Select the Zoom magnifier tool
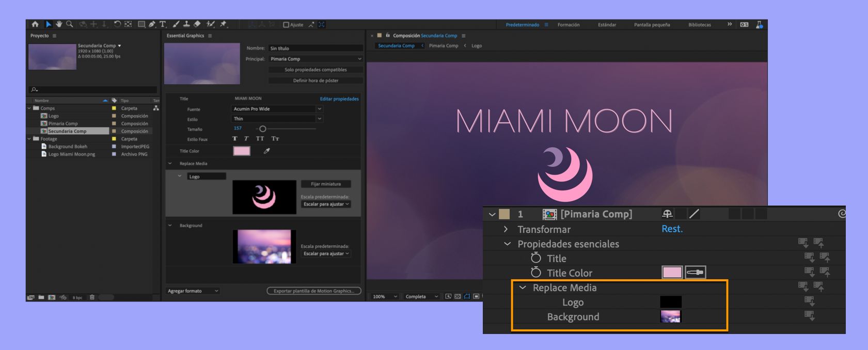The height and width of the screenshot is (350, 868). click(69, 24)
